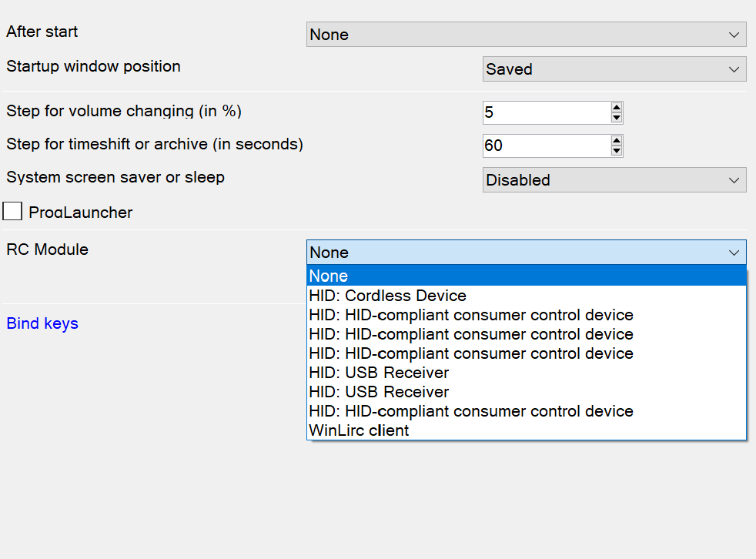
Task: Decrease the timeshift step seconds value
Action: (616, 151)
